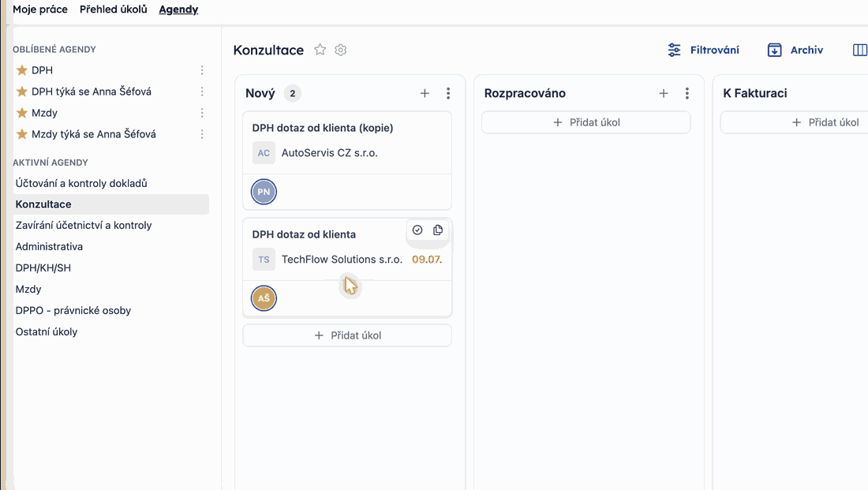Click Přidat úkol button in Rozpracováno column
Image resolution: width=868 pixels, height=490 pixels.
pyautogui.click(x=586, y=122)
